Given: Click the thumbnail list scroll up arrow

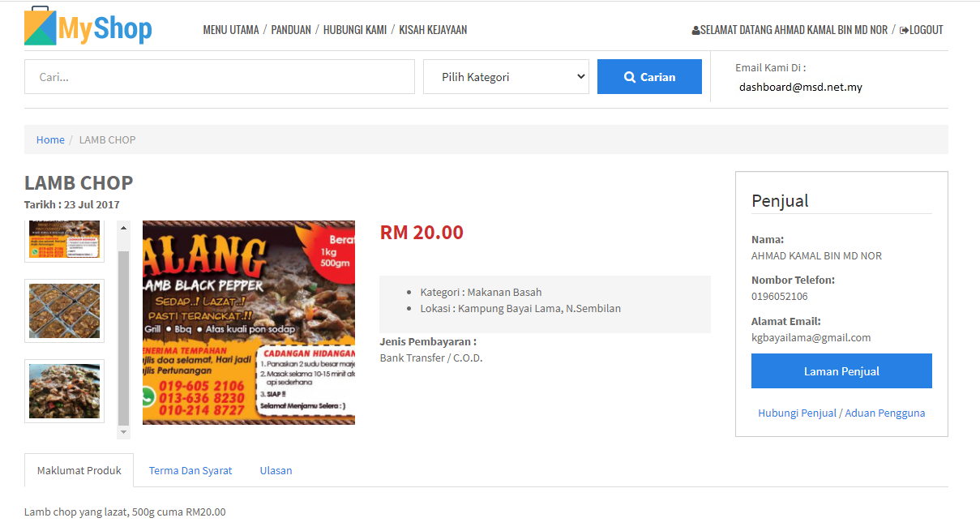Looking at the screenshot, I should (124, 228).
